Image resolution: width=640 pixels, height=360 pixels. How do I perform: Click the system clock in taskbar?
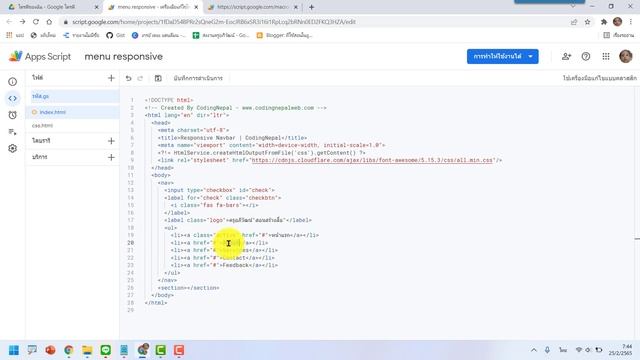tap(621, 350)
